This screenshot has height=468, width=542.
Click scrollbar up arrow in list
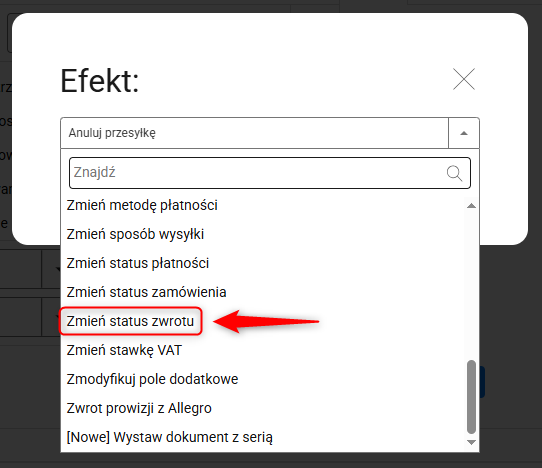pos(471,206)
